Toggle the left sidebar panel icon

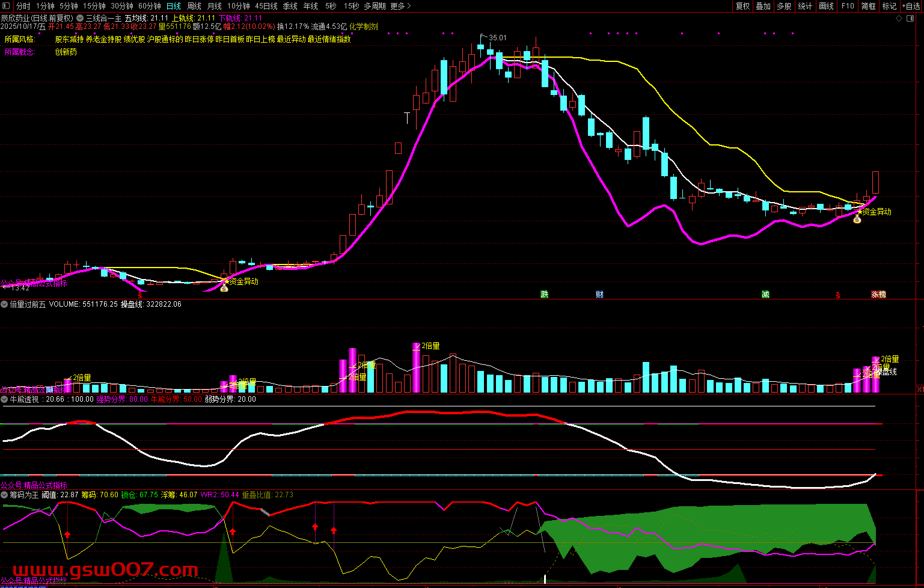pyautogui.click(x=7, y=6)
